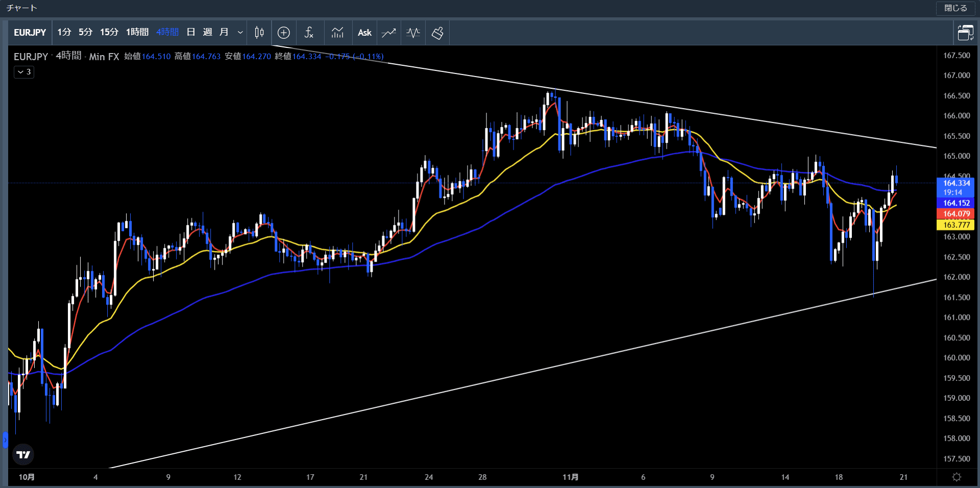Open the timeframe dropdown arrow

pos(240,33)
